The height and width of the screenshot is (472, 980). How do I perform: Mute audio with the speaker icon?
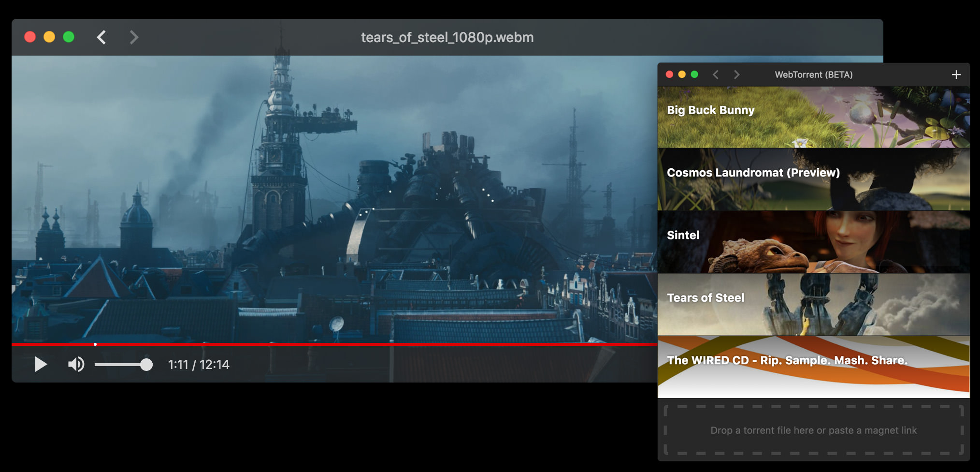pos(76,364)
